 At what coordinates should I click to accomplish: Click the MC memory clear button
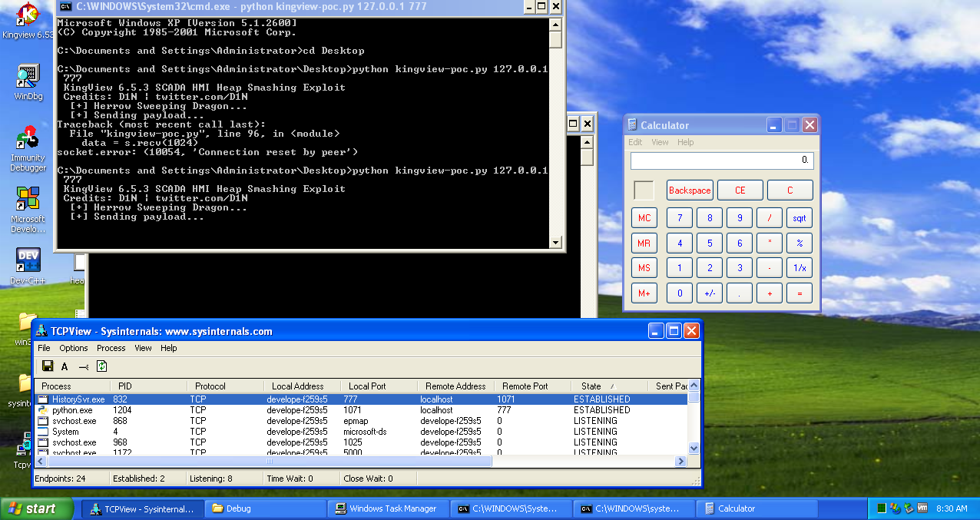tap(644, 218)
